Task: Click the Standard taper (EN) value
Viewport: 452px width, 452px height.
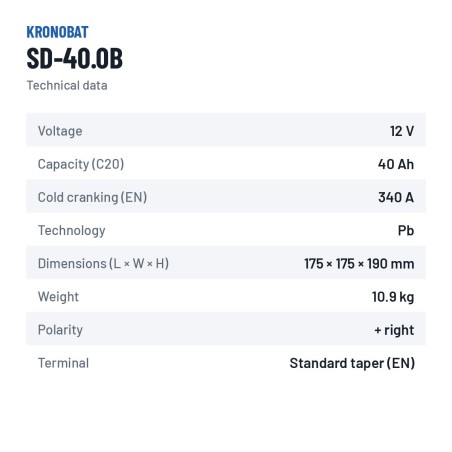Action: (352, 363)
